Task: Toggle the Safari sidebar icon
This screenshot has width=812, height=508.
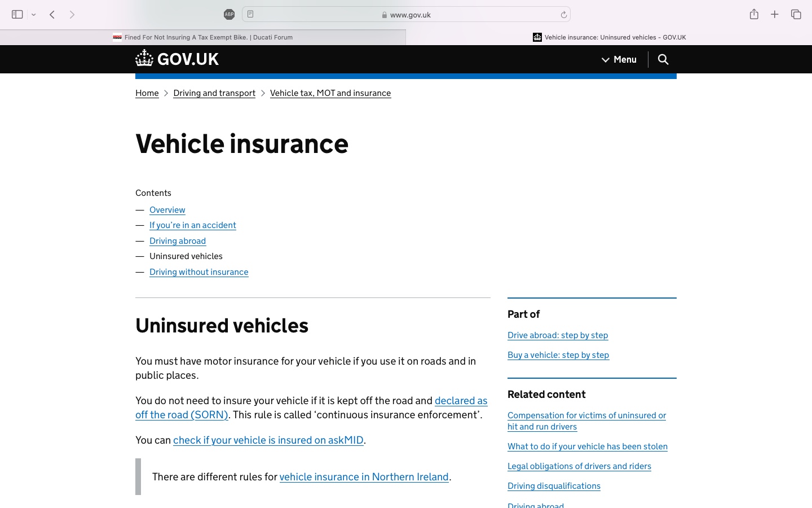Action: coord(17,15)
